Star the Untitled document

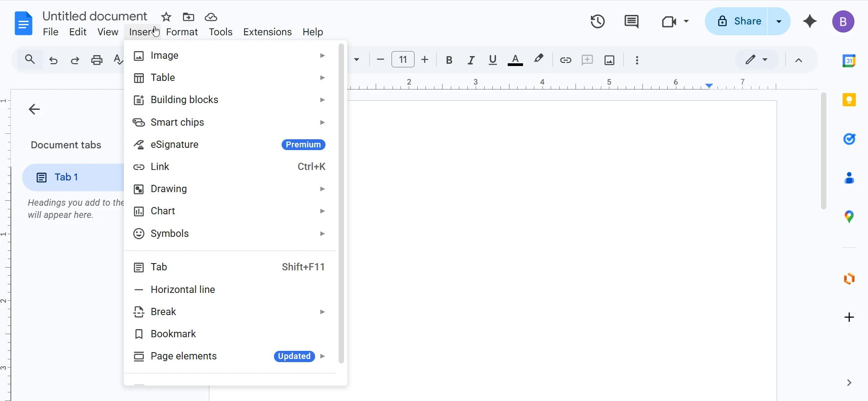pos(166,17)
